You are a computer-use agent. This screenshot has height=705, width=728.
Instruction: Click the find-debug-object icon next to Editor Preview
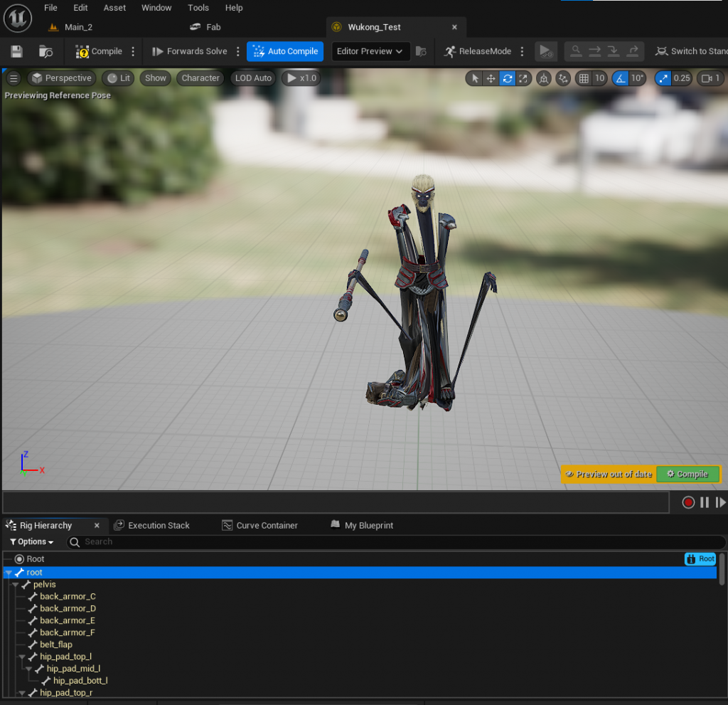click(421, 51)
